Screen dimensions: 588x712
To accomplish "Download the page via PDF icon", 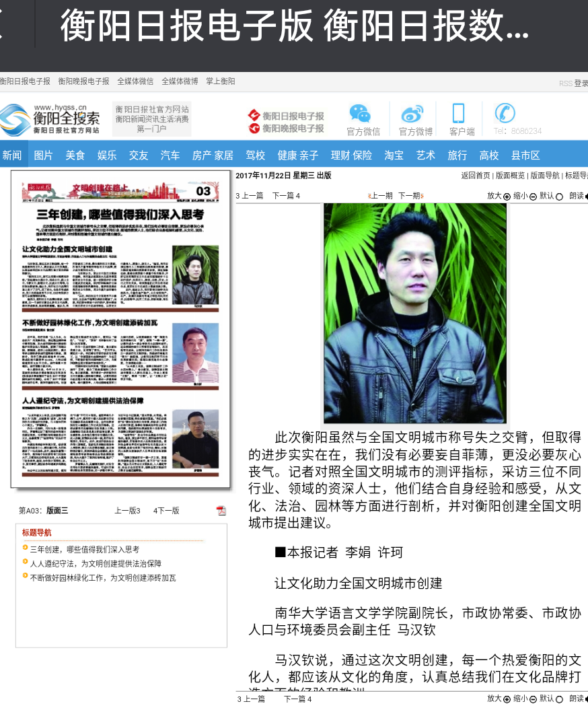I will tap(221, 511).
